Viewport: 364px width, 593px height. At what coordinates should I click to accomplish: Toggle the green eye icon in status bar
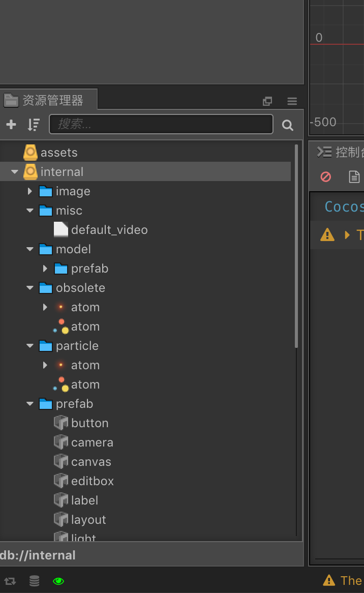(x=58, y=581)
